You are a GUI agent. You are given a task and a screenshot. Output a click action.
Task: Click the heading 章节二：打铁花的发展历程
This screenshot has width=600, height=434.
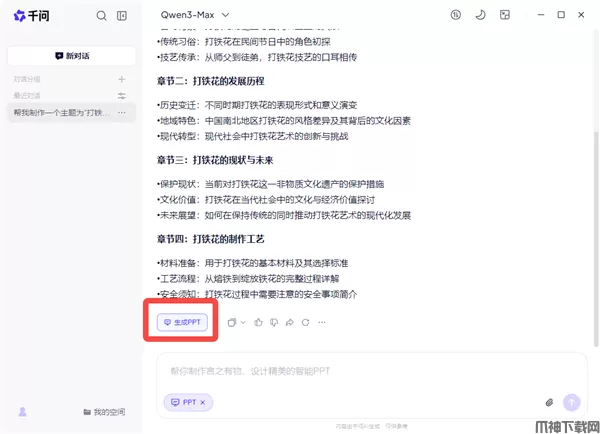210,81
